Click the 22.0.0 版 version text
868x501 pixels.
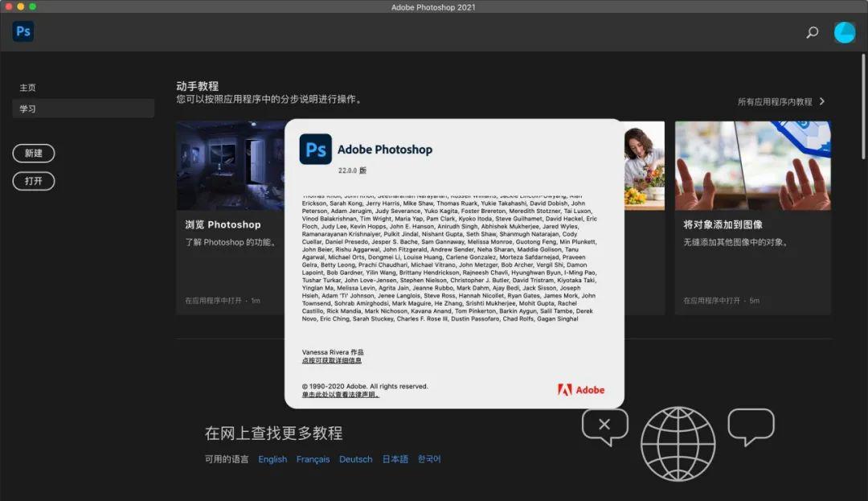(352, 170)
